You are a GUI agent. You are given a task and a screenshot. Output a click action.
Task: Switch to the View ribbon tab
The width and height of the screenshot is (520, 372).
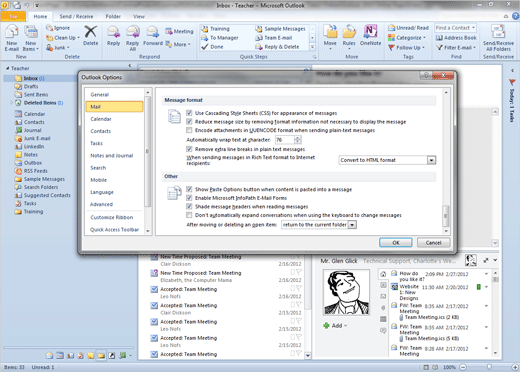pyautogui.click(x=139, y=16)
